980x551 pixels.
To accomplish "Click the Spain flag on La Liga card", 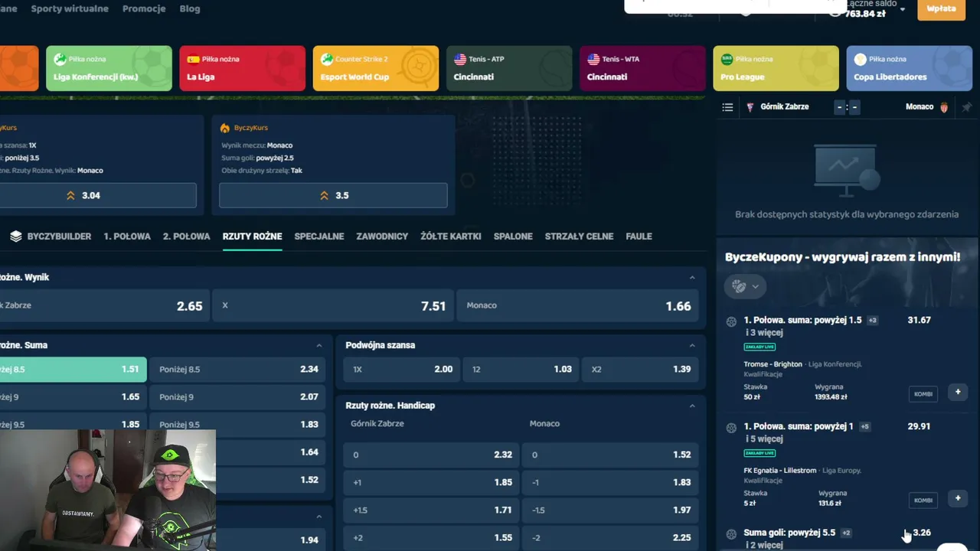I will point(193,59).
